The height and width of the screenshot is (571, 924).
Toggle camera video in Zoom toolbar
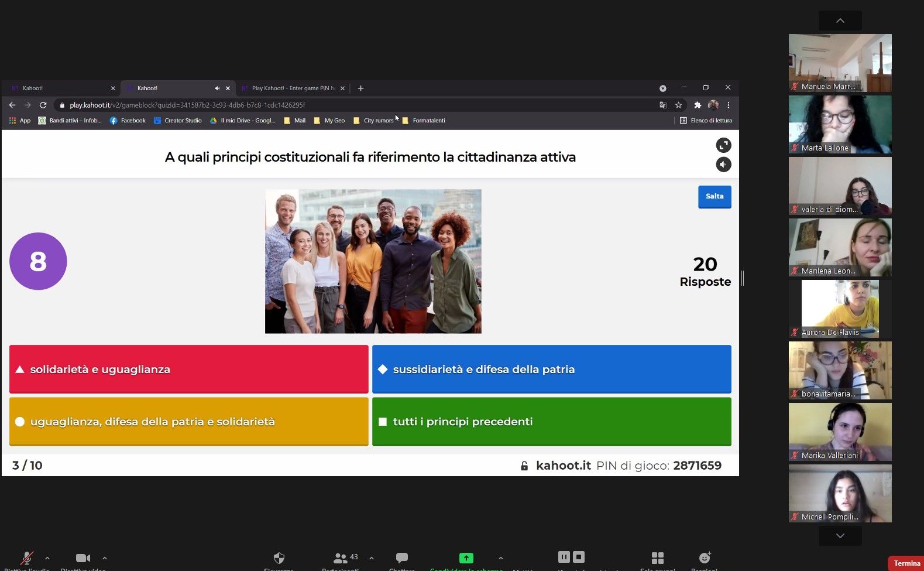pyautogui.click(x=83, y=558)
